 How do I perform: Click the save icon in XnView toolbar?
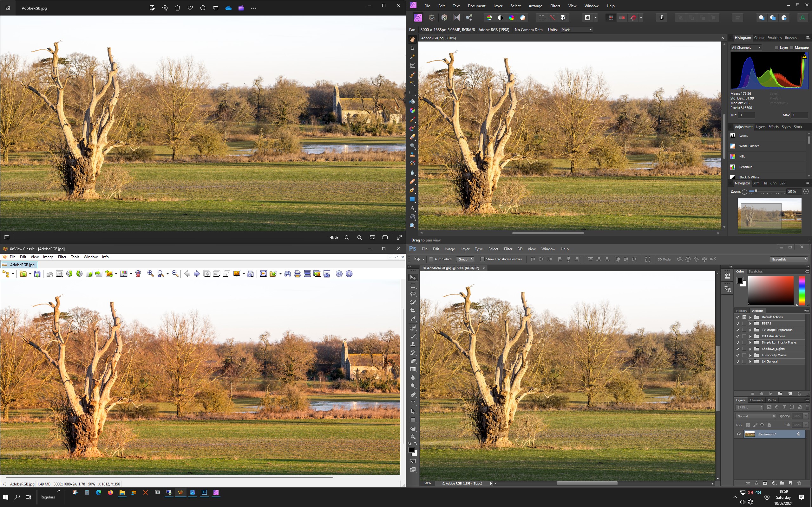37,274
